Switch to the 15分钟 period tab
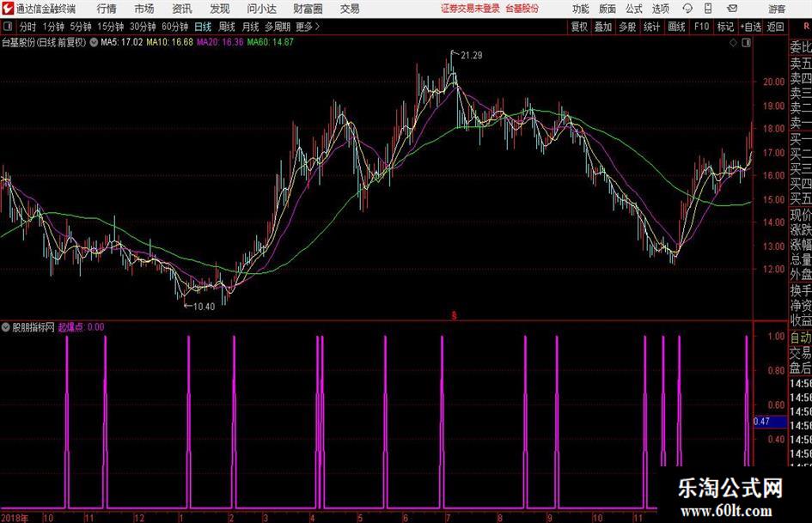 tap(110, 27)
